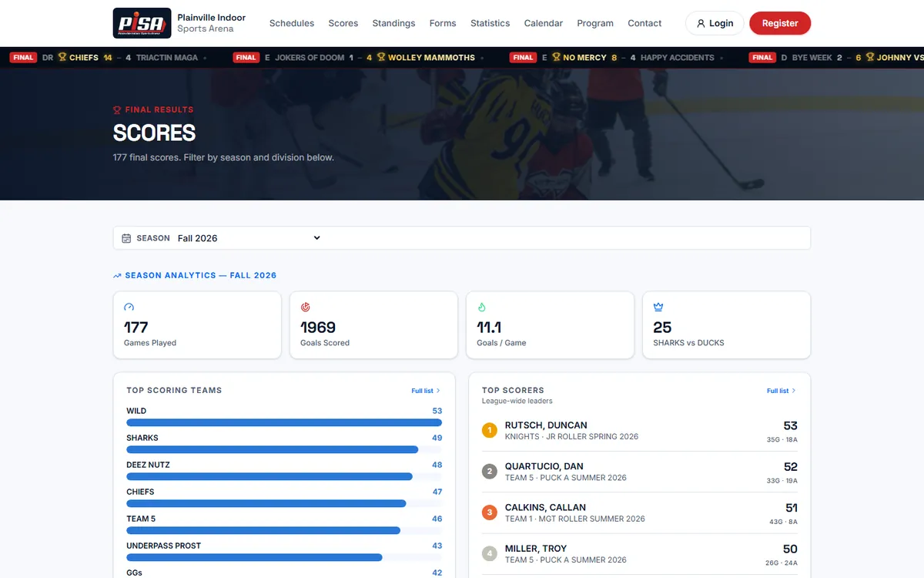Click the WILD team progress bar
Image resolution: width=924 pixels, height=578 pixels.
click(x=284, y=422)
